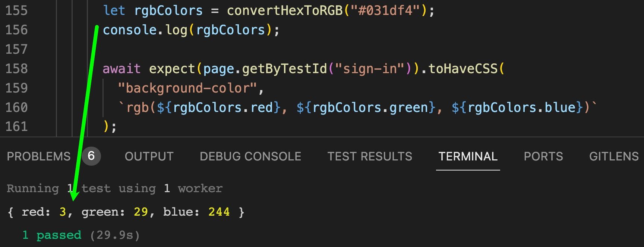Open the PROBLEMS panel tab

(39, 156)
